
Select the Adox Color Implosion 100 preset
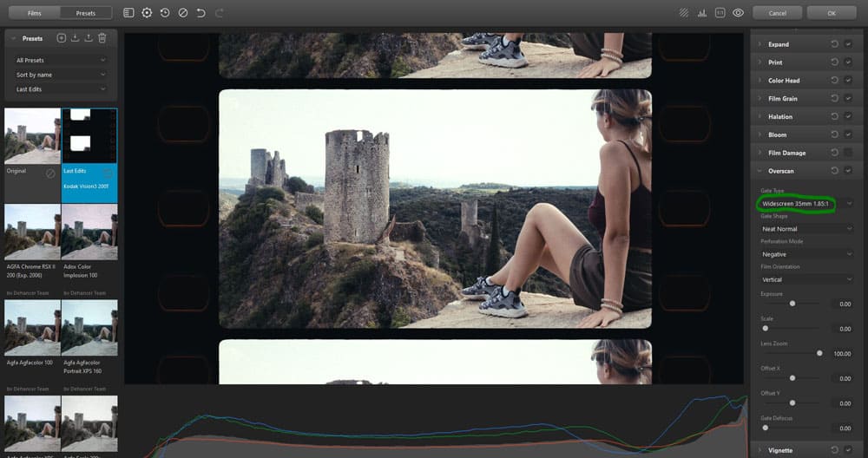pos(89,232)
